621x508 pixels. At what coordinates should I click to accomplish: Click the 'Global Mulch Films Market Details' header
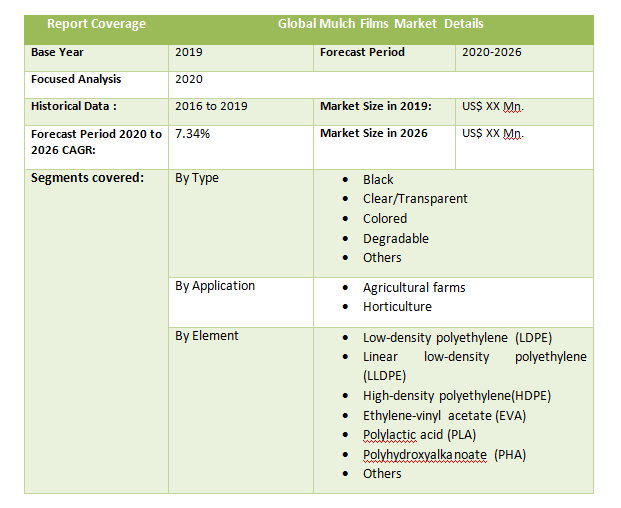(380, 24)
